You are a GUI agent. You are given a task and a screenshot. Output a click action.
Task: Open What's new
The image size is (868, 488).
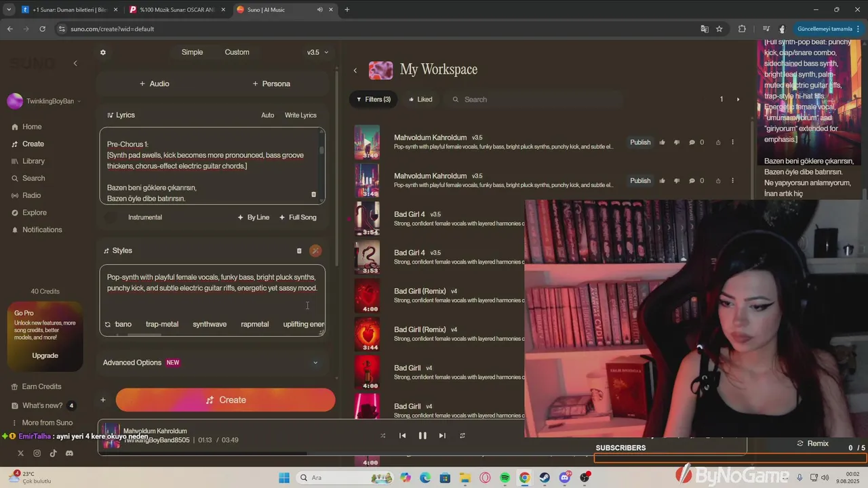pos(43,405)
